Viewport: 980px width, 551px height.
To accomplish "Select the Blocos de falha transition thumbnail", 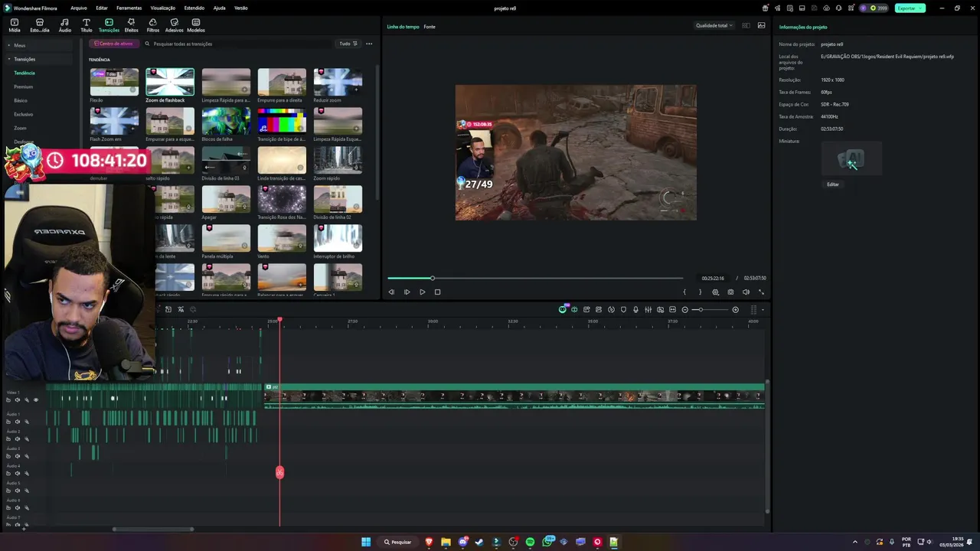I will coord(226,121).
